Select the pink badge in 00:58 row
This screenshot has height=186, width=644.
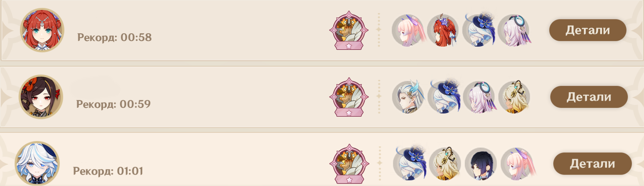[x=349, y=30]
